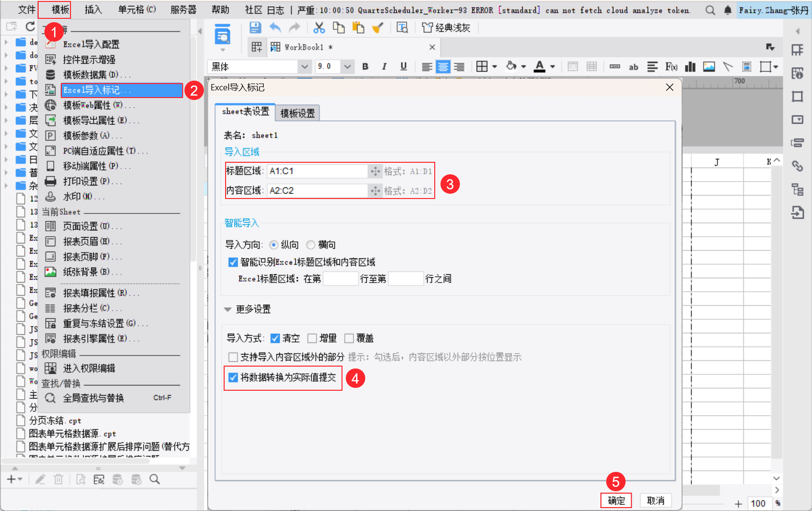Toggle 增量 import mode checkbox
812x511 pixels.
point(312,338)
